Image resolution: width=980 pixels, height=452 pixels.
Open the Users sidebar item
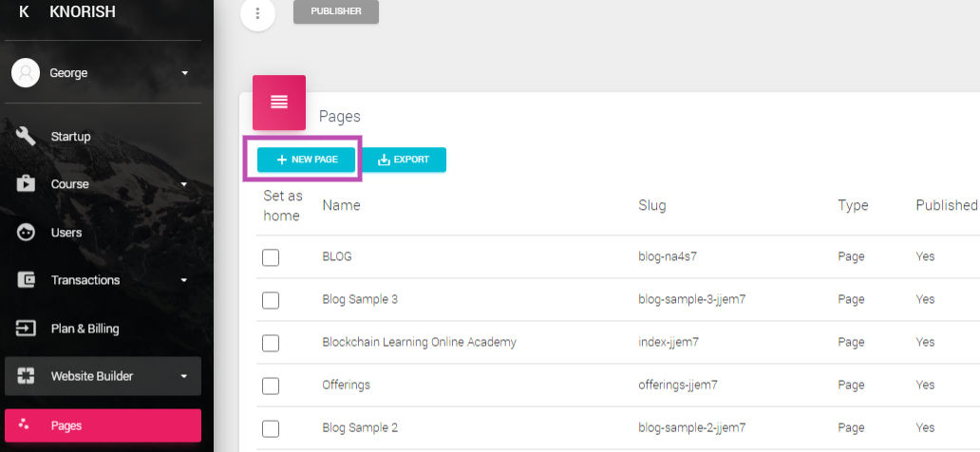(104, 233)
